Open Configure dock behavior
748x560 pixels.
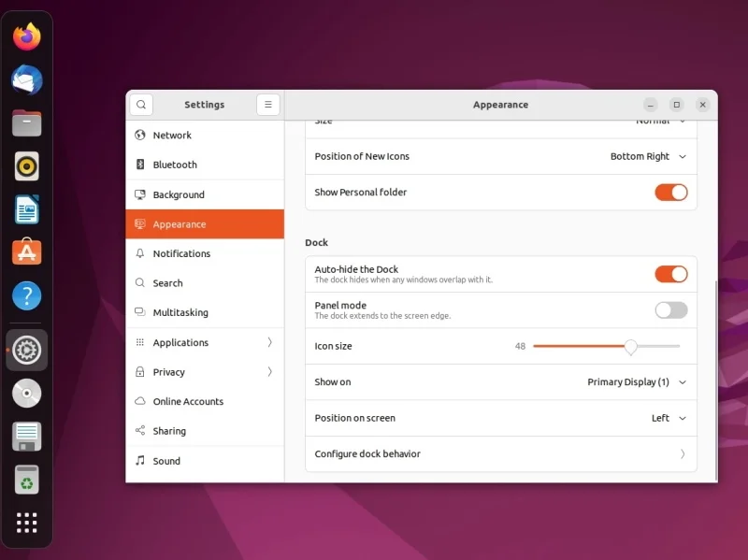point(501,453)
